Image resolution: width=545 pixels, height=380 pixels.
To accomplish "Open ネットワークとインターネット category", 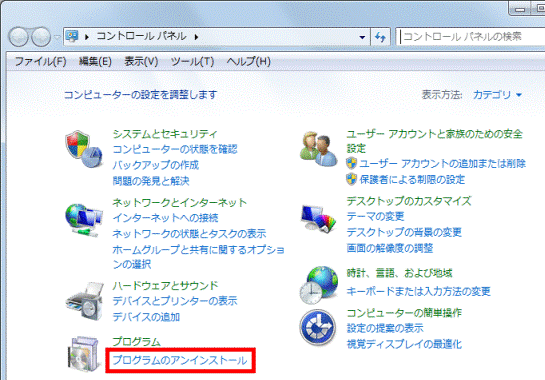I will point(180,202).
